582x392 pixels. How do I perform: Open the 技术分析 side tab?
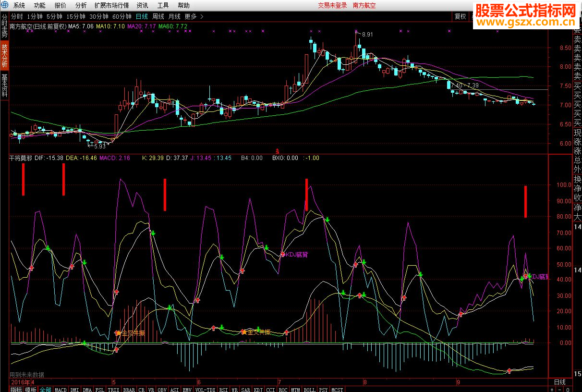[4, 56]
